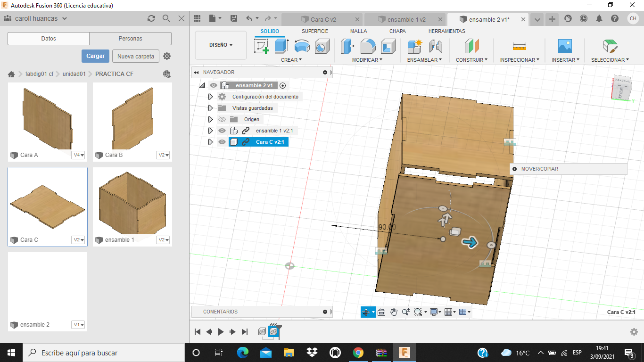This screenshot has width=644, height=362.
Task: Open the ENSAMBLAR dropdown menu
Action: 424,60
